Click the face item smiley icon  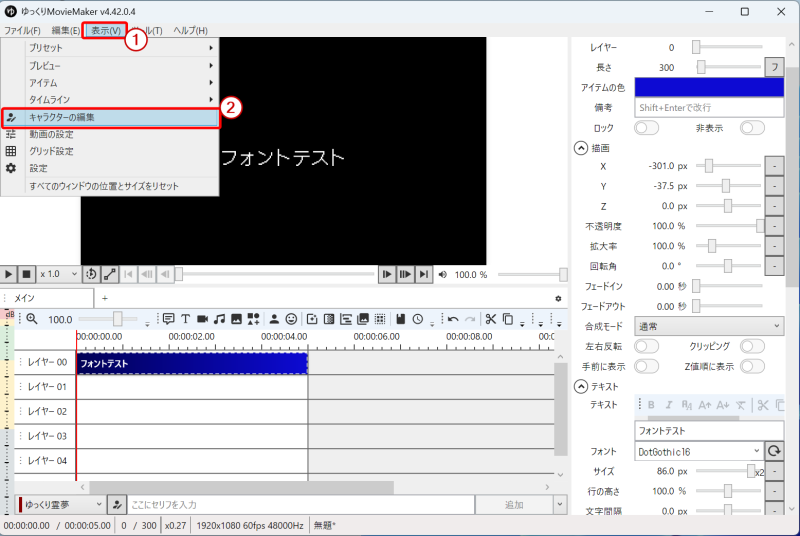pyautogui.click(x=291, y=319)
